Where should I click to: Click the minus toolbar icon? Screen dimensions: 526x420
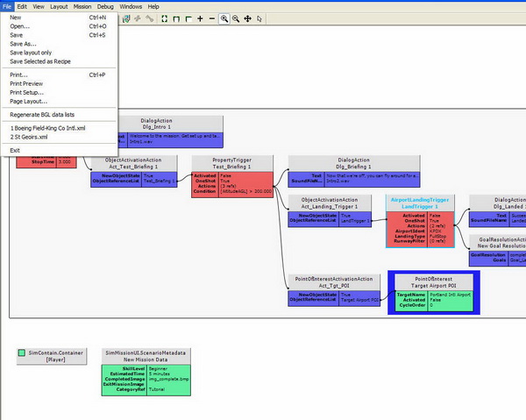pos(213,18)
